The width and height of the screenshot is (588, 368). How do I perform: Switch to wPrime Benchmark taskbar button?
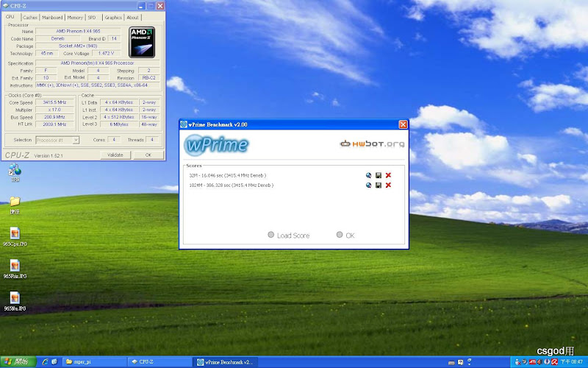226,362
